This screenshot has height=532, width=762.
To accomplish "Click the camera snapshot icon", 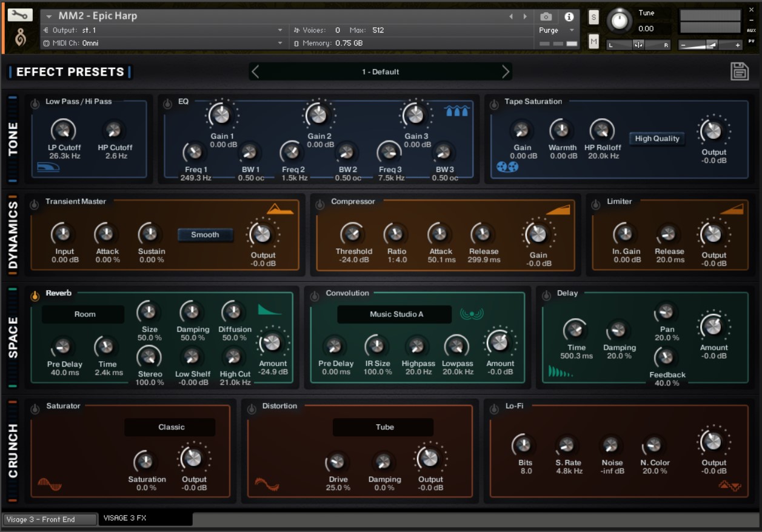I will [x=546, y=16].
